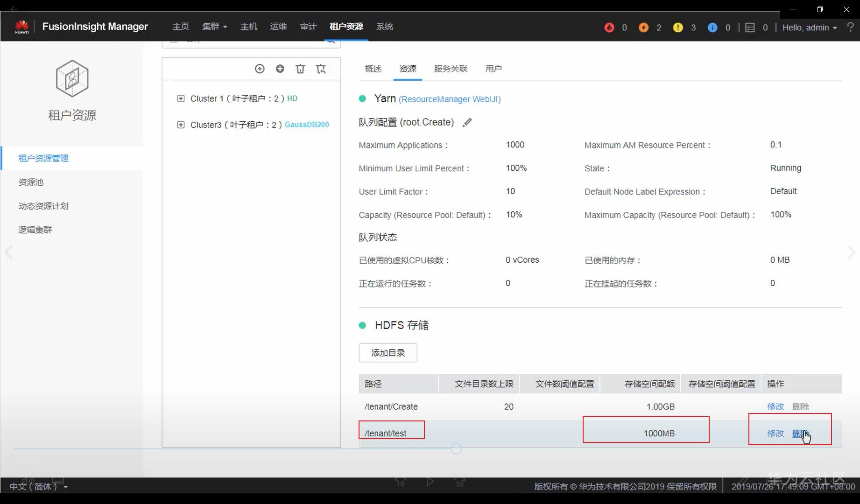Screen dimensions: 860x504
Task: Open 审计 in top navigation
Action: 308,27
